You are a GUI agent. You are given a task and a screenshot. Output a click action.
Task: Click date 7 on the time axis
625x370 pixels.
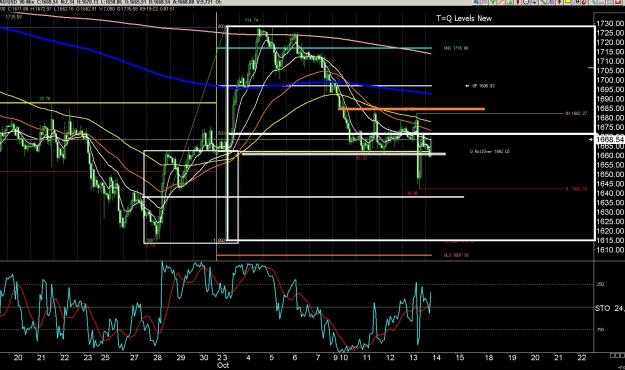click(318, 358)
